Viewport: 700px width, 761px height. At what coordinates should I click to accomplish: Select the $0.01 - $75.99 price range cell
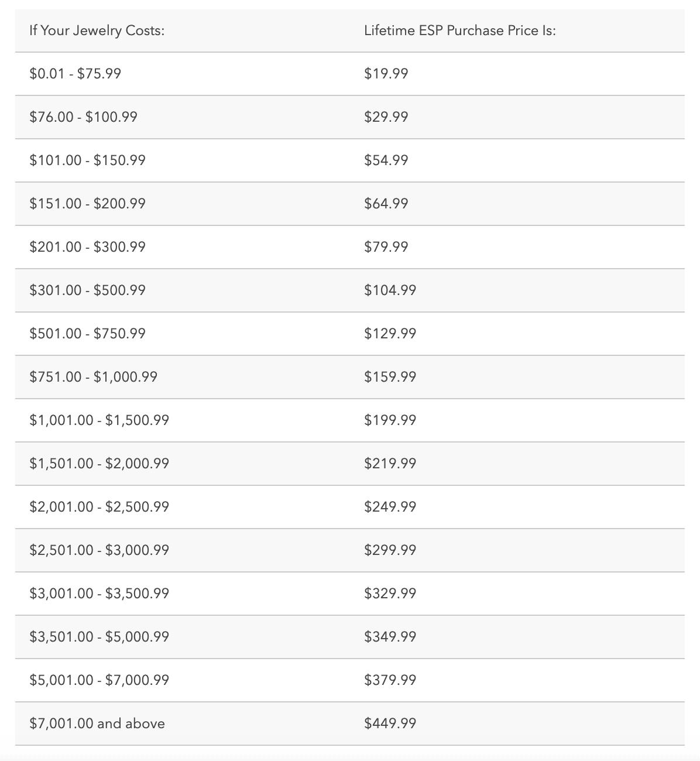click(76, 74)
